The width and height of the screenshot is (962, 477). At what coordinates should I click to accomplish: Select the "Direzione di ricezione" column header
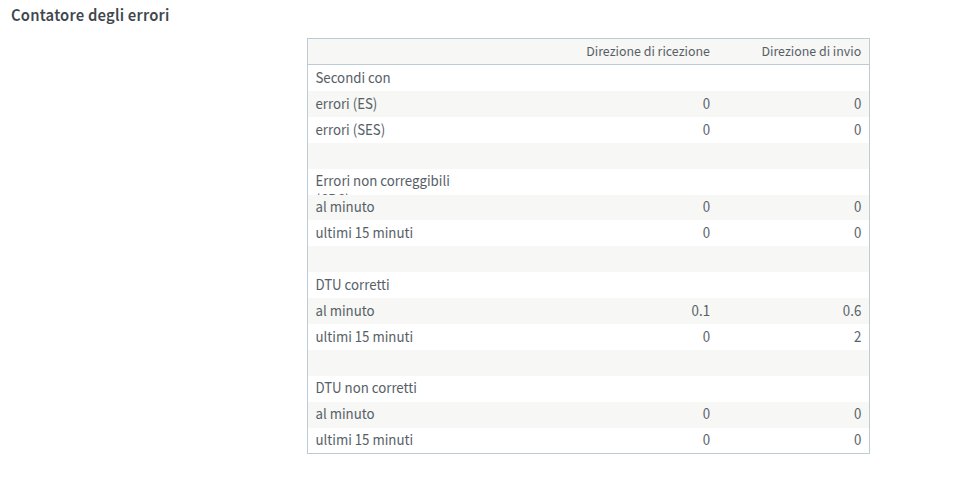pyautogui.click(x=647, y=52)
